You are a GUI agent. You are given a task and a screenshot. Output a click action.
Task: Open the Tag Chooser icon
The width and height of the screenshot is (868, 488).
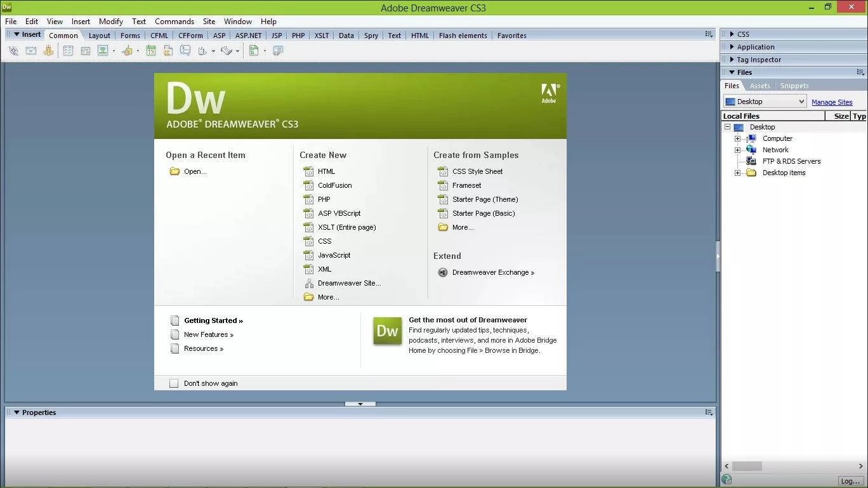(x=278, y=51)
